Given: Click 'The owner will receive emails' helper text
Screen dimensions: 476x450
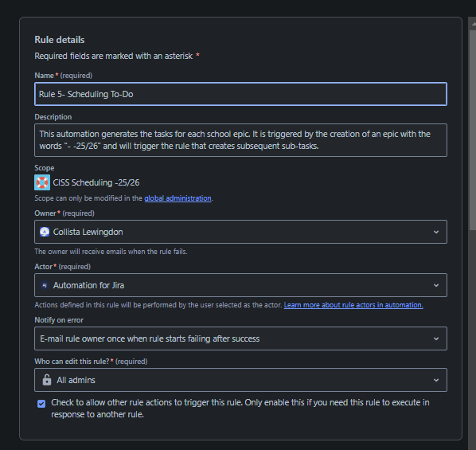Looking at the screenshot, I should click(111, 252).
